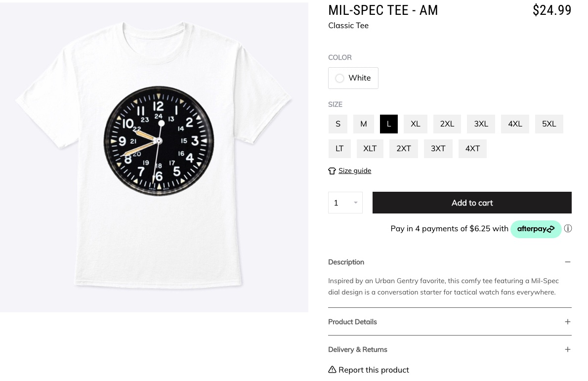
Task: Open the Size guide link
Action: 354,171
